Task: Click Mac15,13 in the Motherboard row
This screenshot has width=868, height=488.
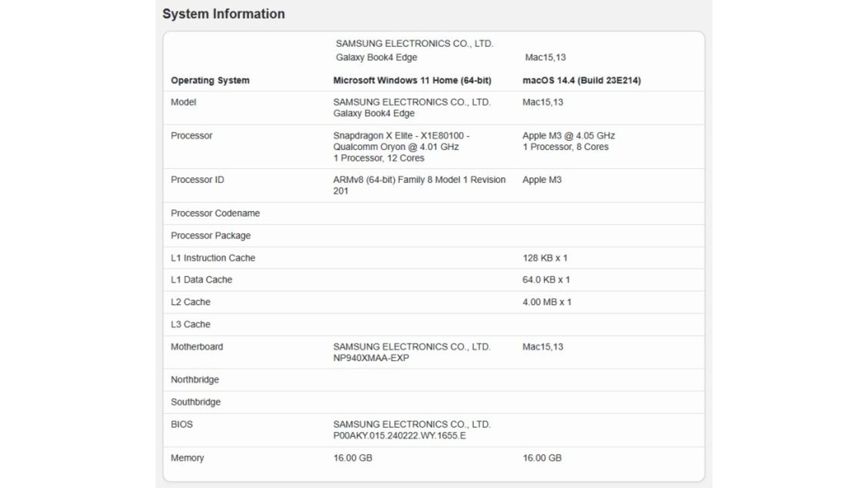Action: (x=542, y=347)
